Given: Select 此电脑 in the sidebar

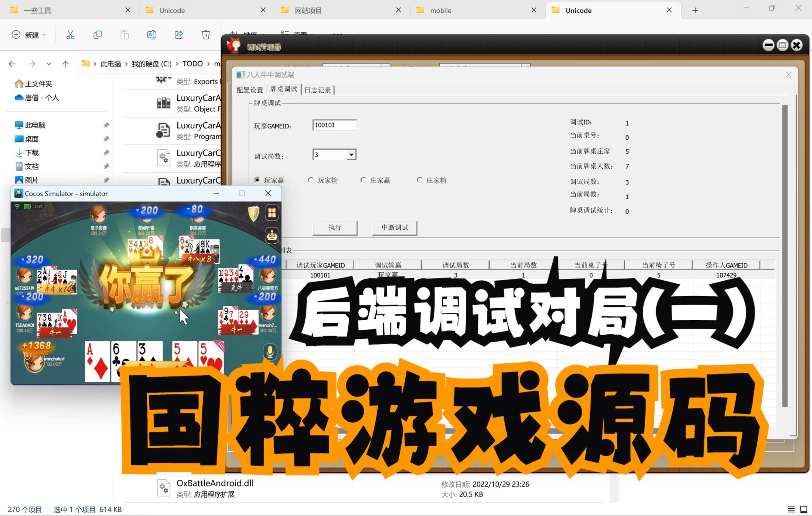Looking at the screenshot, I should tap(30, 125).
